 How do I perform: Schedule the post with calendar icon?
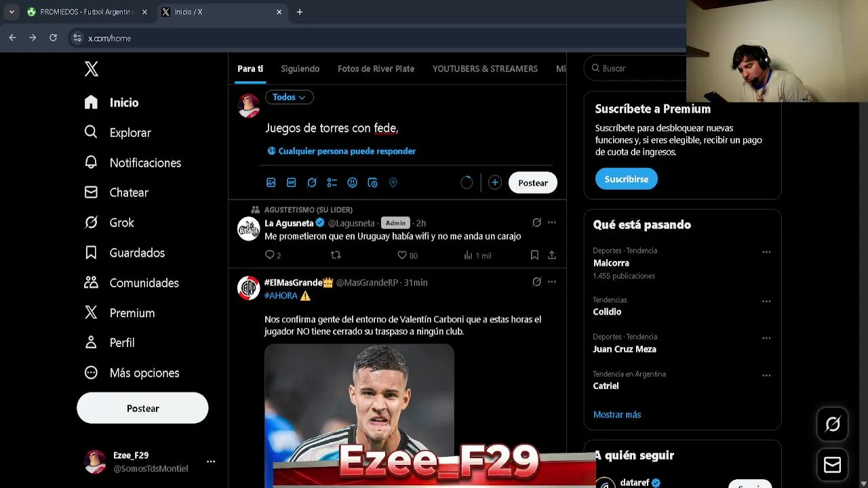coord(372,182)
